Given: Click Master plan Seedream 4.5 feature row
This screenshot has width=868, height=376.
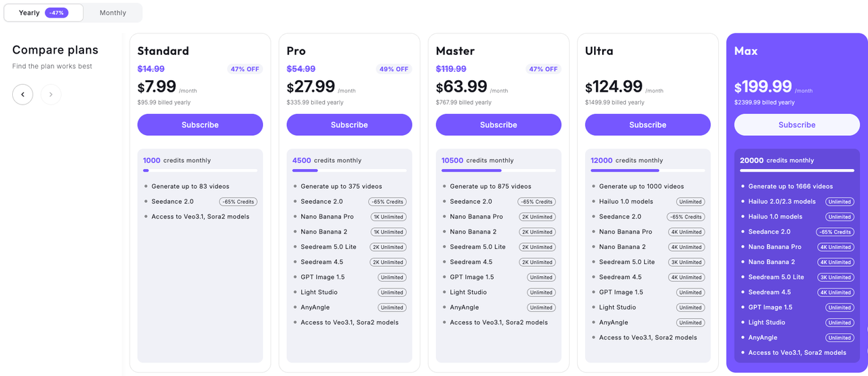Looking at the screenshot, I should 498,262.
